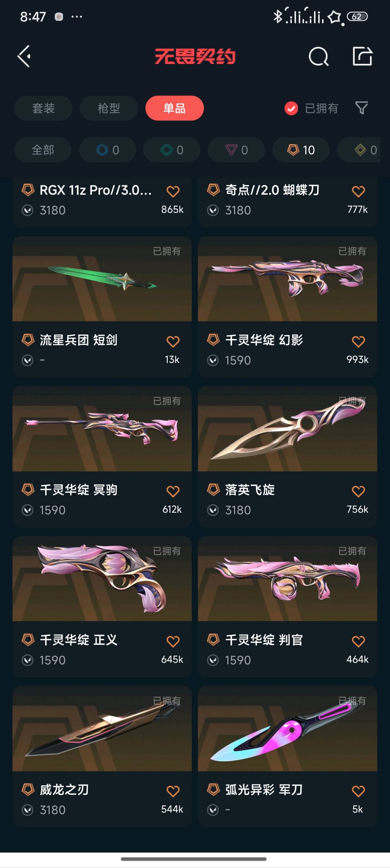
Task: Toggle the 已拥有 owned checkbox
Action: [x=291, y=108]
